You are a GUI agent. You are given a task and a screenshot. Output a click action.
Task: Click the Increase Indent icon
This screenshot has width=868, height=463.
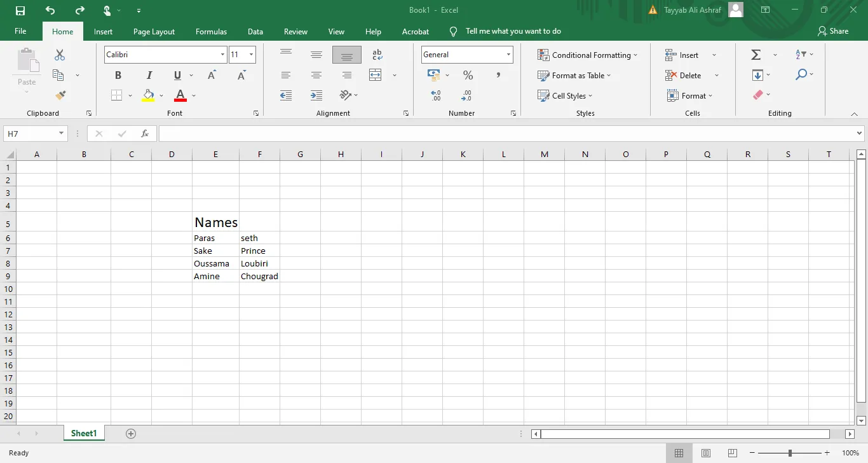[316, 95]
